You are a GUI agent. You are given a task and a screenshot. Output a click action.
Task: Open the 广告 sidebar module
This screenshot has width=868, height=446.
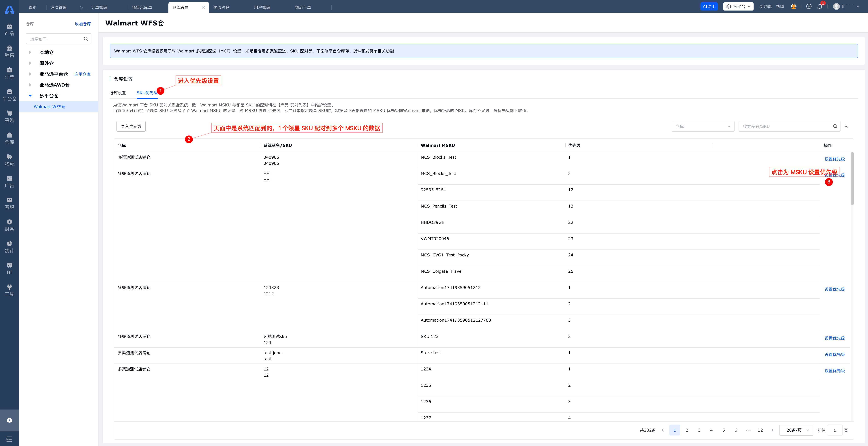10,182
